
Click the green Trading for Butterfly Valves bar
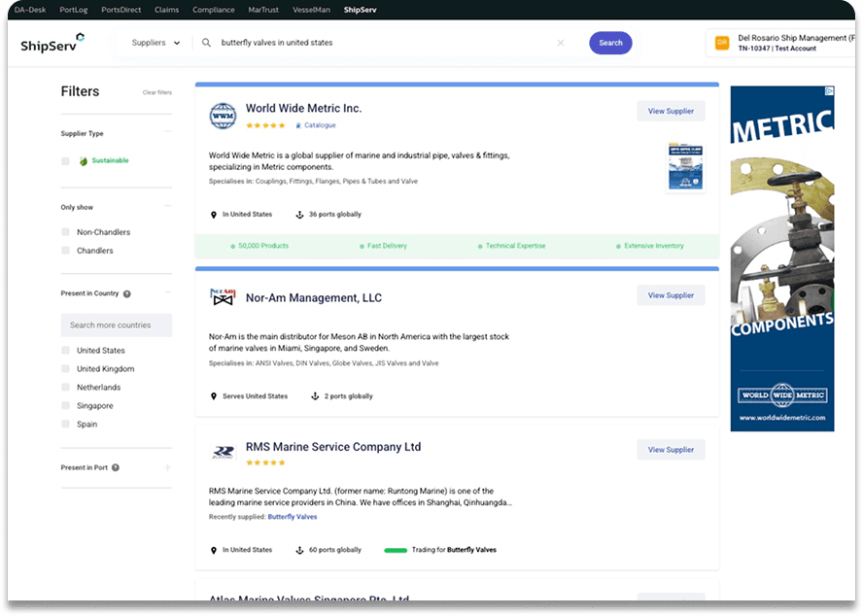(396, 551)
